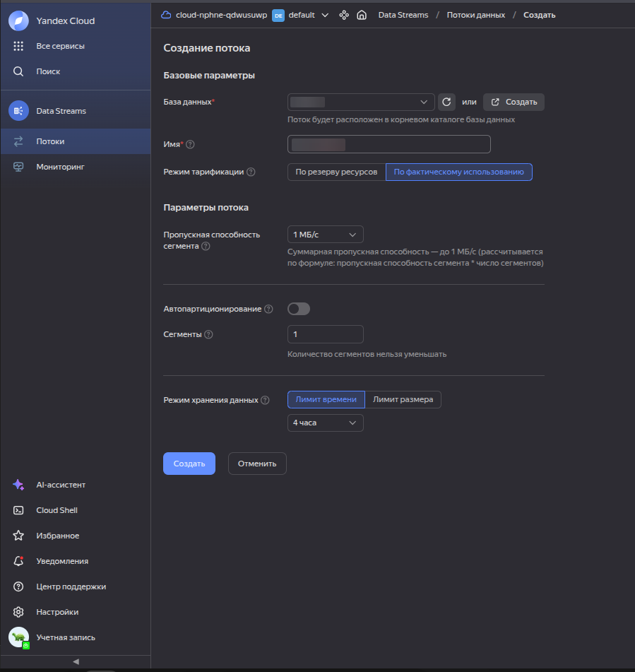
Task: Click the Потоки arrows icon in sidebar
Action: pyautogui.click(x=18, y=141)
